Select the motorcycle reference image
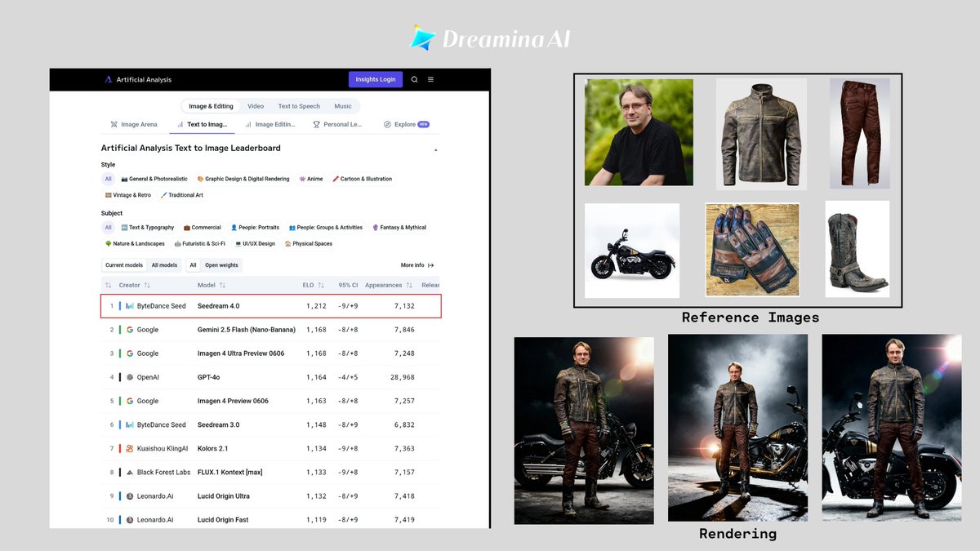980x551 pixels. point(632,250)
